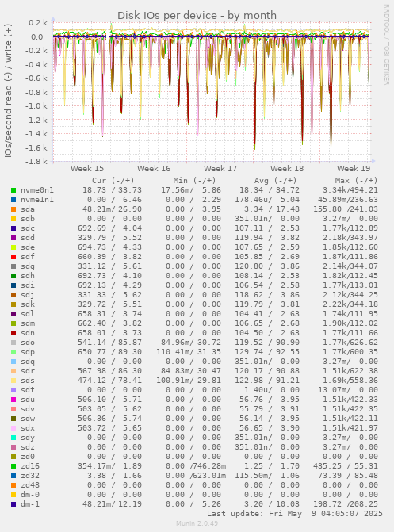Viewport: 394px width, 532px height.
Task: Select the 'Week 19' x-axis label
Action: tap(354, 169)
